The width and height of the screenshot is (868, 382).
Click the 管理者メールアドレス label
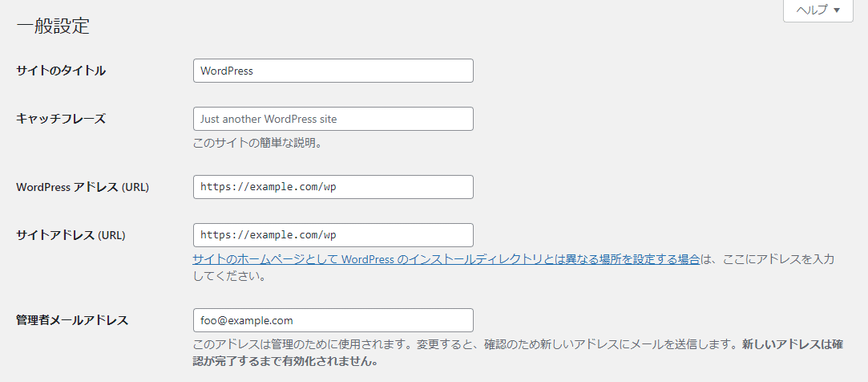(x=72, y=320)
